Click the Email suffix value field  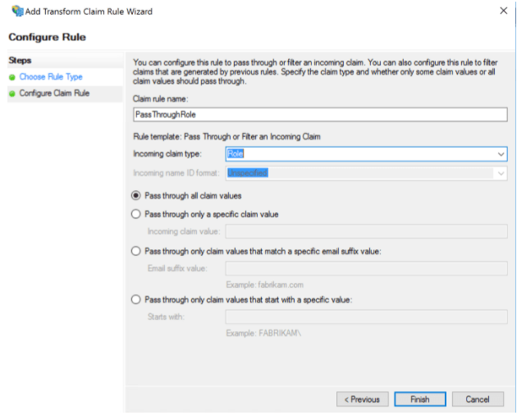point(366,269)
